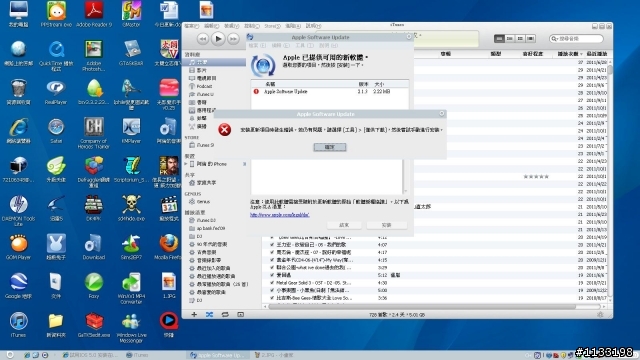Add a new playlist with the plus button
640x360 pixels.
(194, 314)
